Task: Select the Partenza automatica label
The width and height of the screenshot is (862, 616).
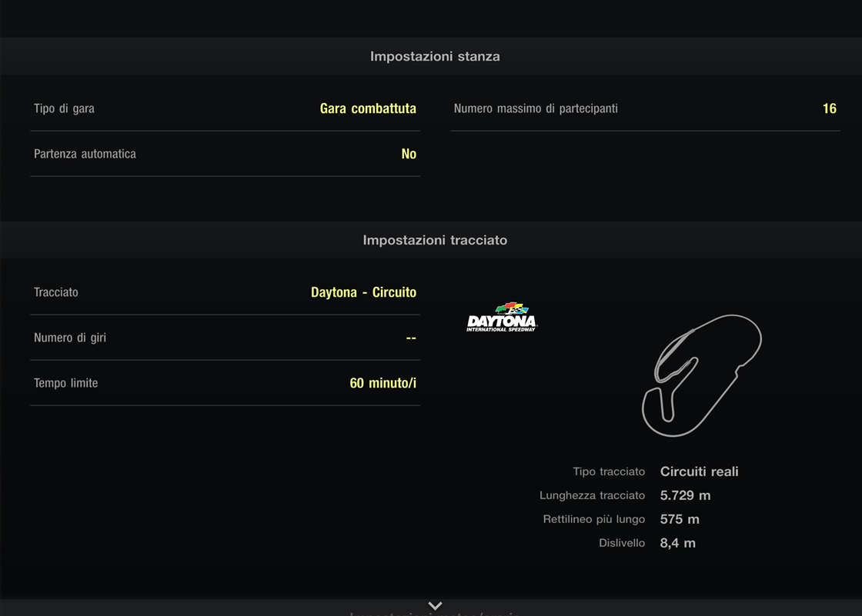Action: tap(85, 154)
